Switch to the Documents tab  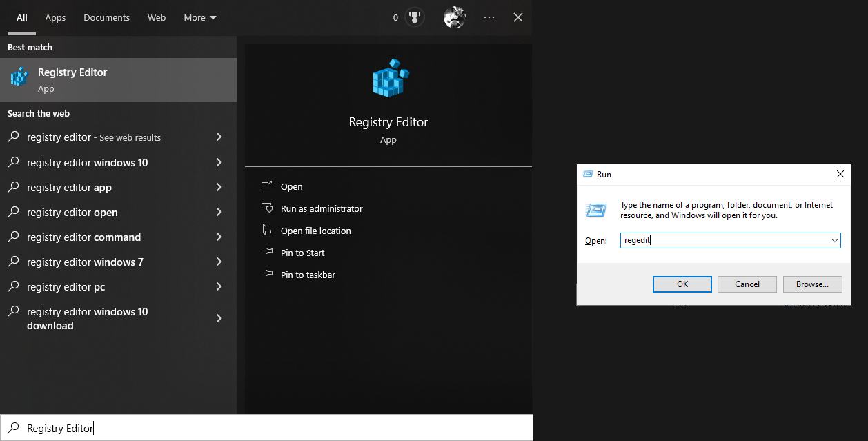click(106, 17)
